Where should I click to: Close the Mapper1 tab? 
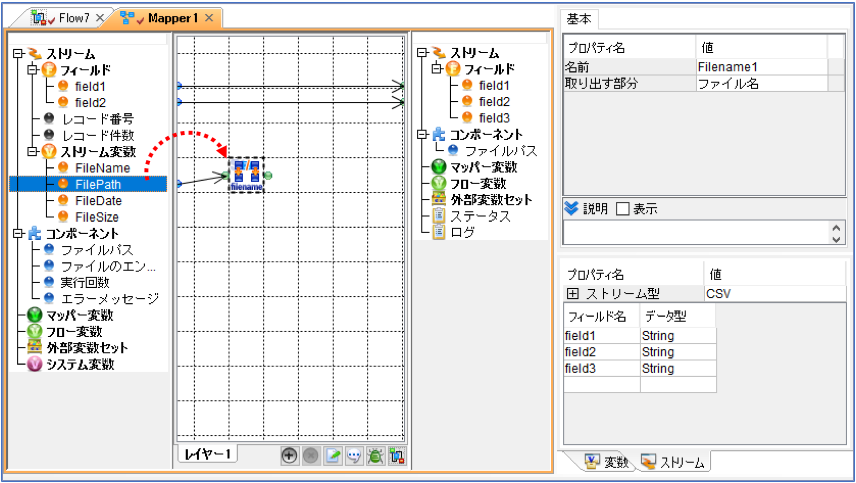click(x=209, y=18)
